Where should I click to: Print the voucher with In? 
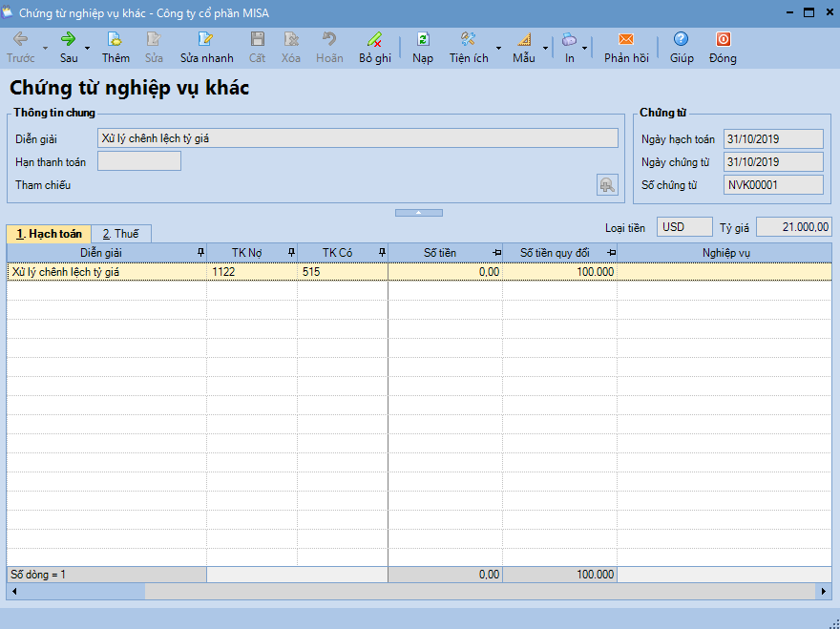[x=570, y=48]
